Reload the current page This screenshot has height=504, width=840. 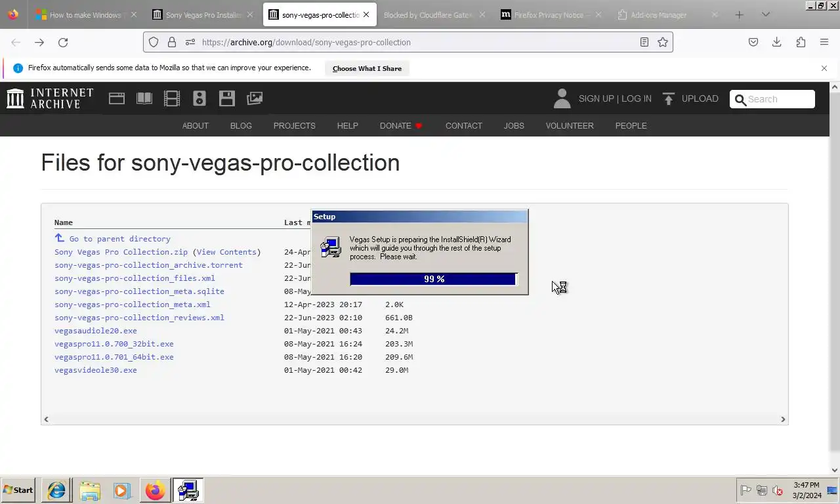tap(63, 42)
